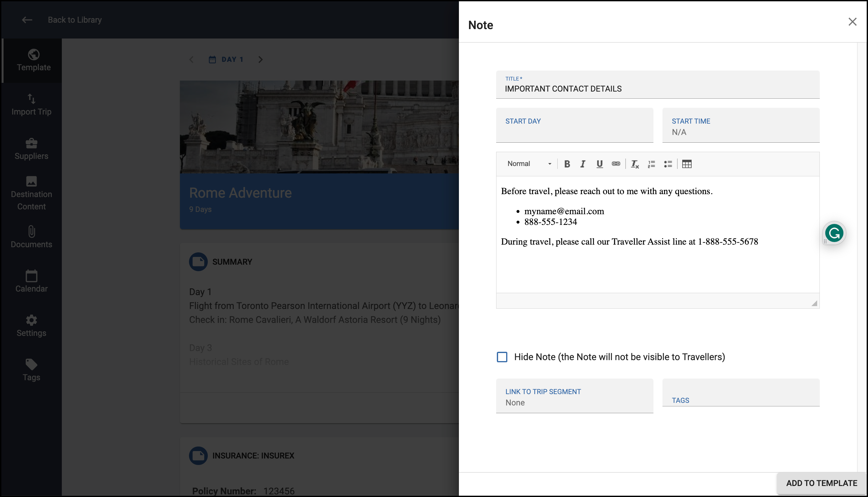The height and width of the screenshot is (497, 868).
Task: Open the Start Time selector
Action: click(741, 125)
